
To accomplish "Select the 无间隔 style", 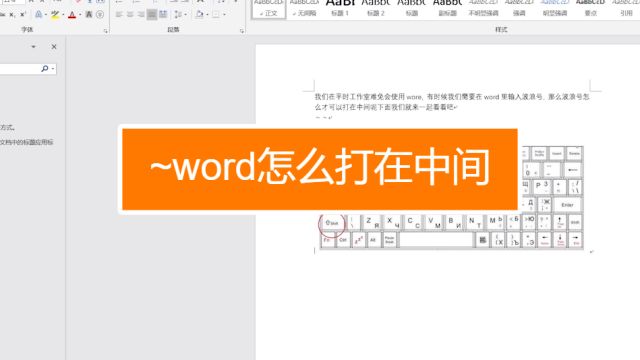I will 304,9.
